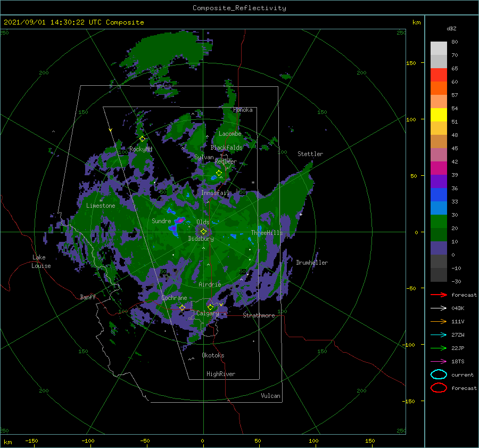Click the HighRiver town label
Image resolution: width=479 pixels, height=448 pixels.
click(x=221, y=374)
